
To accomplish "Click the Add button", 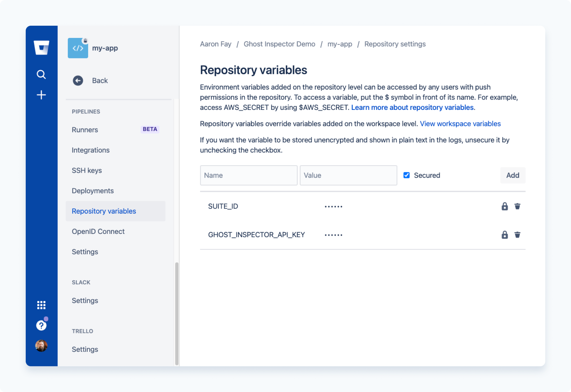I will [x=512, y=175].
